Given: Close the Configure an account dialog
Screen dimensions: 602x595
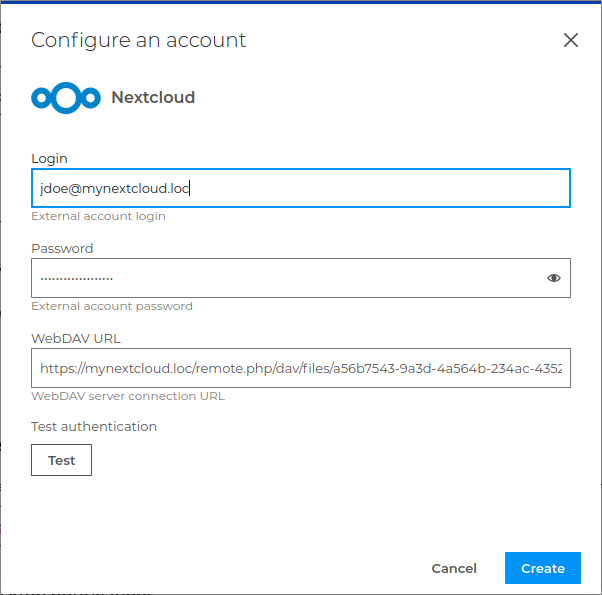Looking at the screenshot, I should click(571, 40).
